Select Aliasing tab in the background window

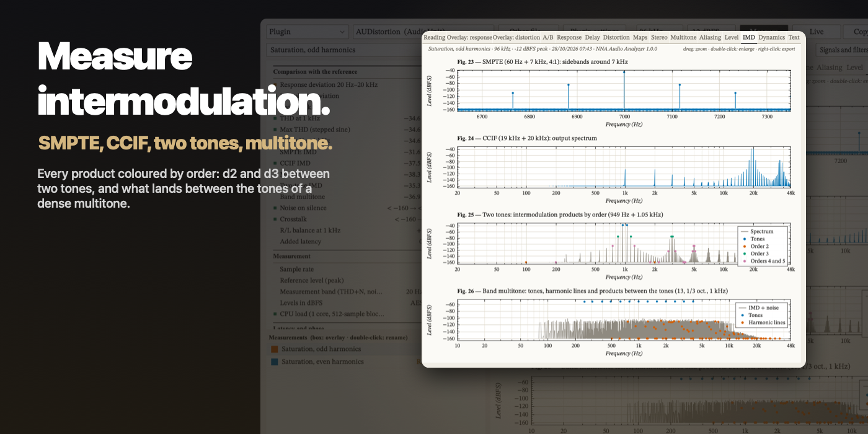point(829,67)
